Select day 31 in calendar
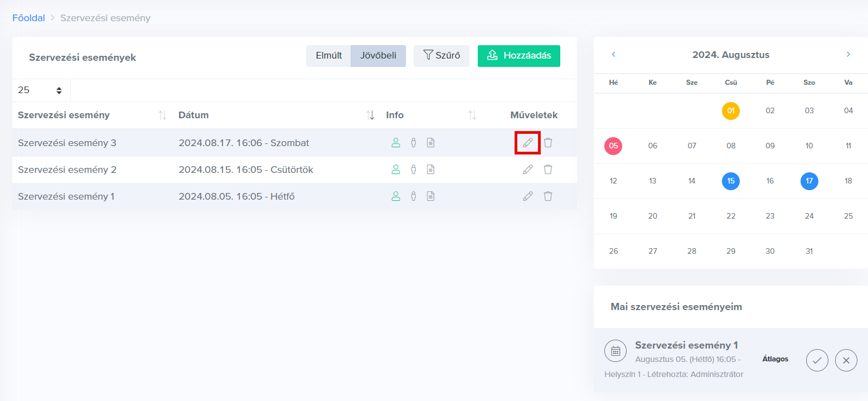Viewport: 868px width, 401px height. click(809, 252)
